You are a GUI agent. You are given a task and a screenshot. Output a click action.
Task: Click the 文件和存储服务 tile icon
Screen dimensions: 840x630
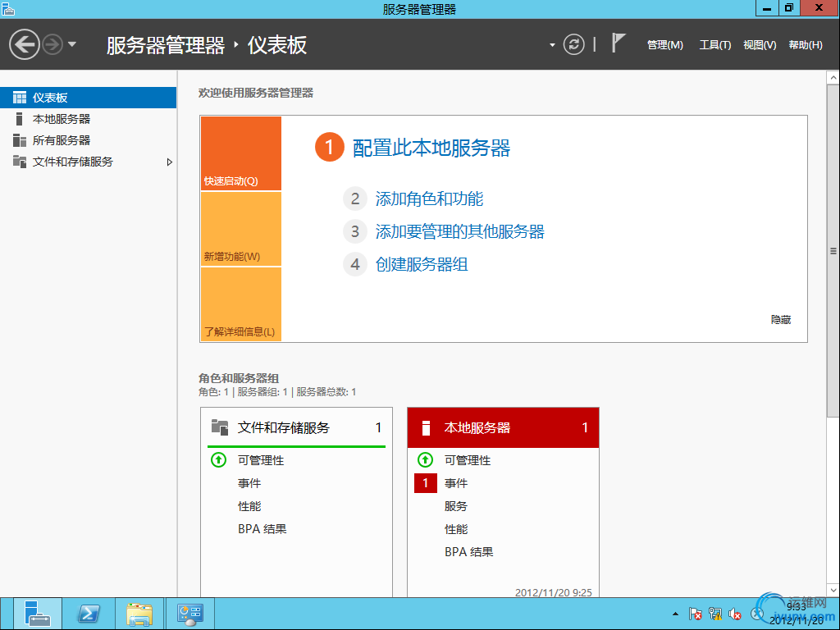coord(220,427)
